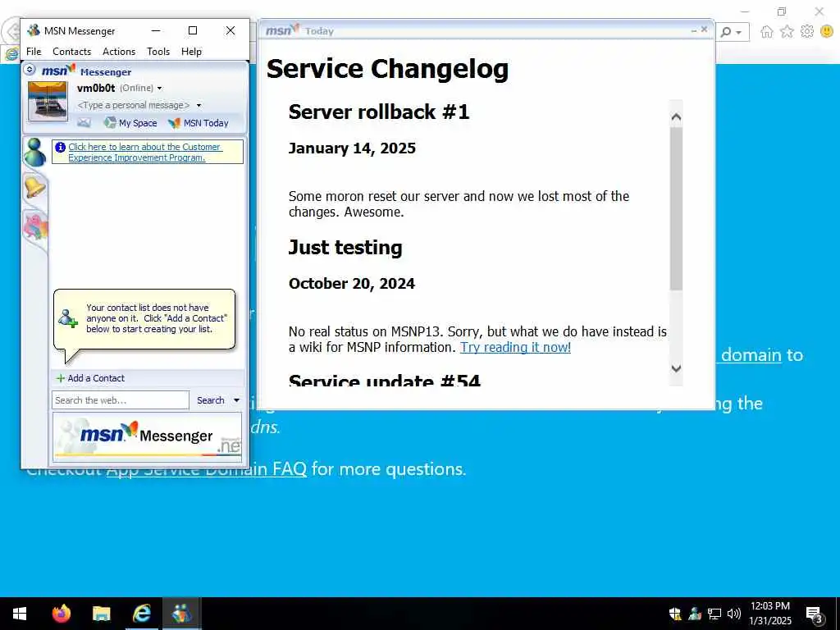Open the Online status dropdown
Image resolution: width=840 pixels, height=630 pixels.
pos(159,88)
